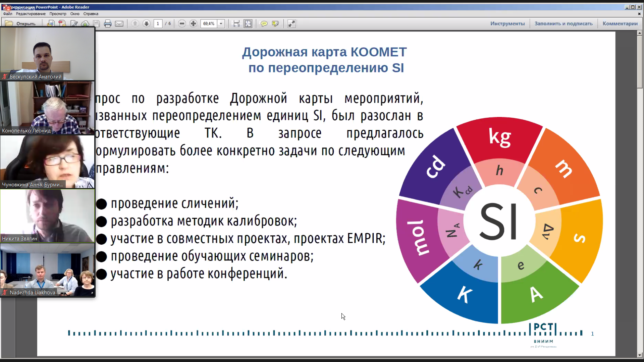The height and width of the screenshot is (362, 644).
Task: Go to next page arrow
Action: coord(146,23)
